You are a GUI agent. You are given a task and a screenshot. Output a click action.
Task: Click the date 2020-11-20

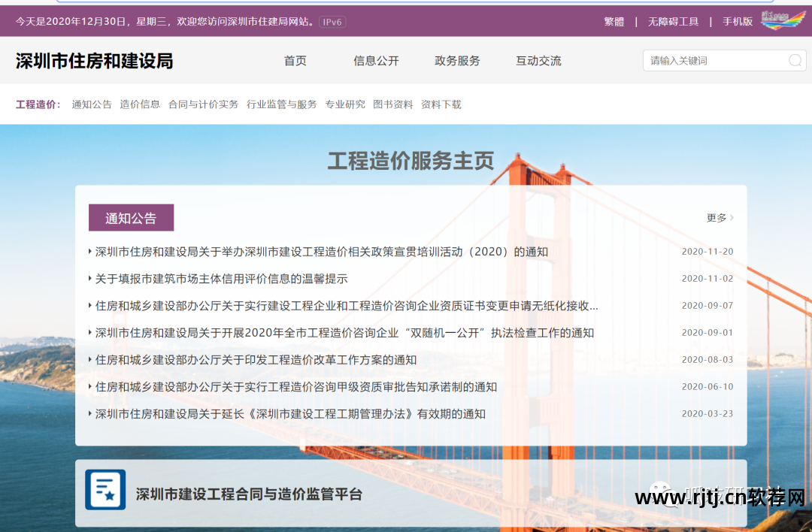707,252
